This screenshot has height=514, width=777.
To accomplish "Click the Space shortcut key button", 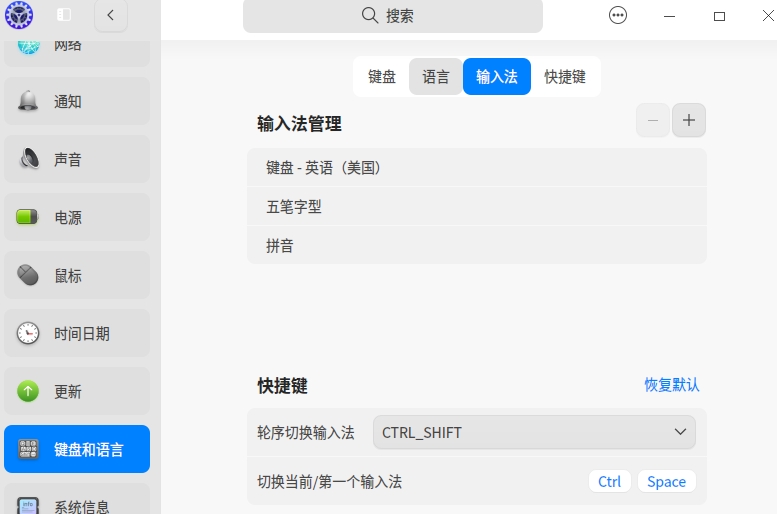I will (666, 481).
